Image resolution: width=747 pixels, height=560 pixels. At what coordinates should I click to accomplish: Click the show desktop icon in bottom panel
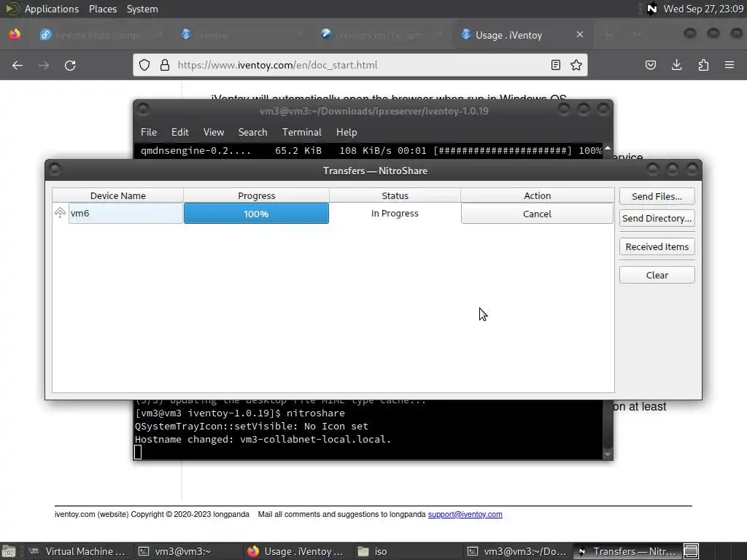9,551
